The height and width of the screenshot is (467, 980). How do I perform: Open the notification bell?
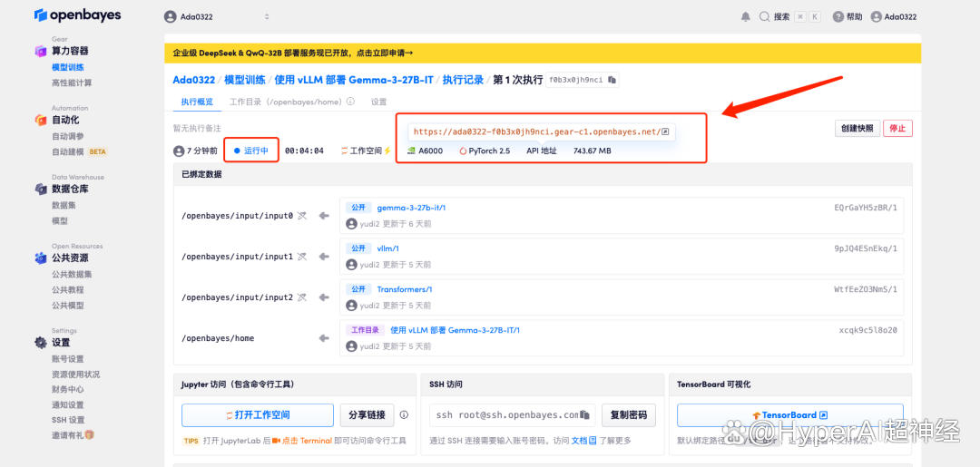[x=745, y=17]
